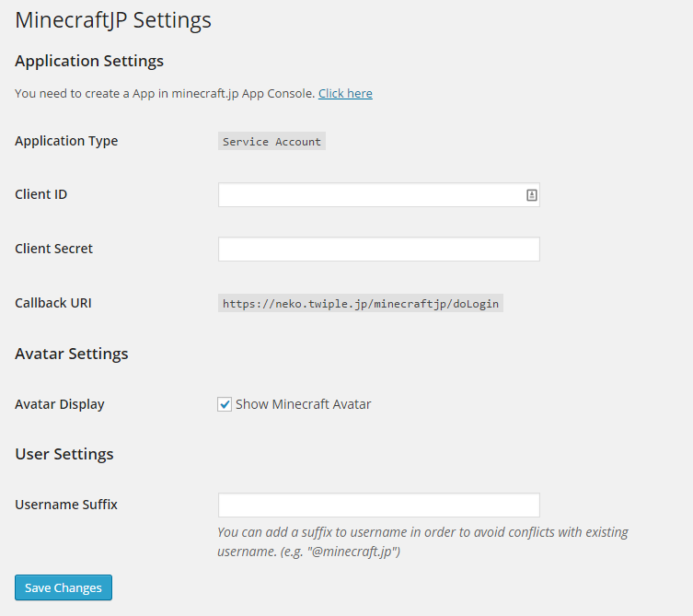This screenshot has width=693, height=616.
Task: Click the "Username Suffix" field label
Action: click(66, 505)
